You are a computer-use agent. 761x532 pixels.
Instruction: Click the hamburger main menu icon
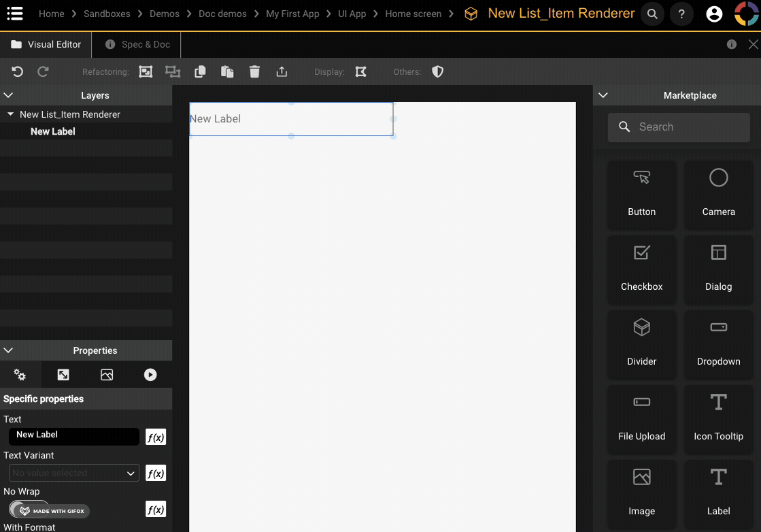(x=14, y=14)
